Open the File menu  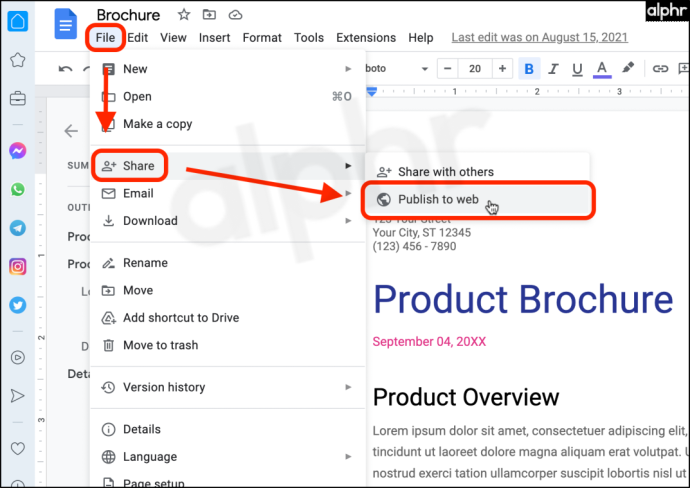tap(106, 37)
